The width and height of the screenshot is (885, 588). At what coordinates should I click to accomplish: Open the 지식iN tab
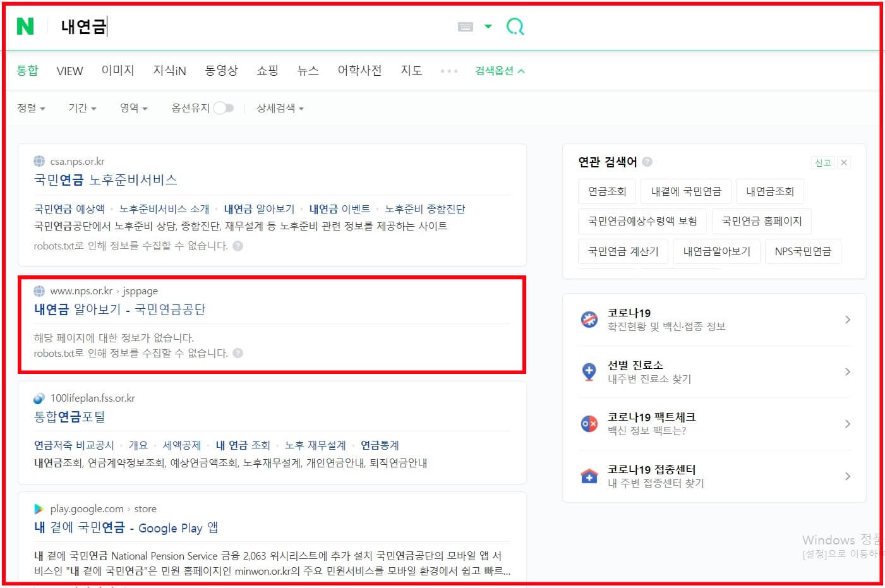click(x=169, y=70)
